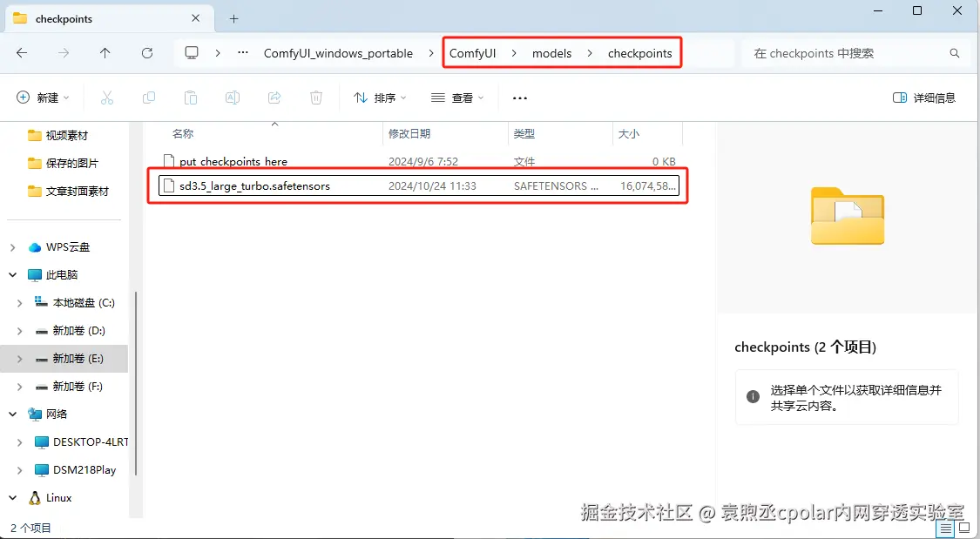Viewport: 980px width, 539px height.
Task: Select 新加卷 (E:) drive
Action: (x=78, y=359)
